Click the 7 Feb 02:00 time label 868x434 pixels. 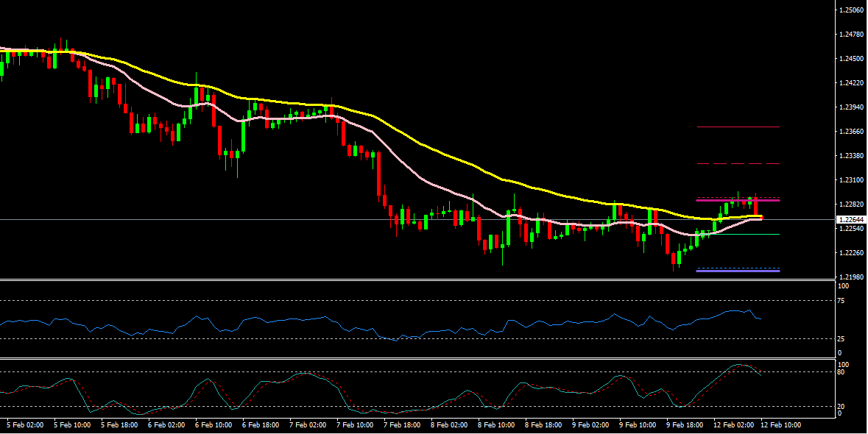click(308, 425)
